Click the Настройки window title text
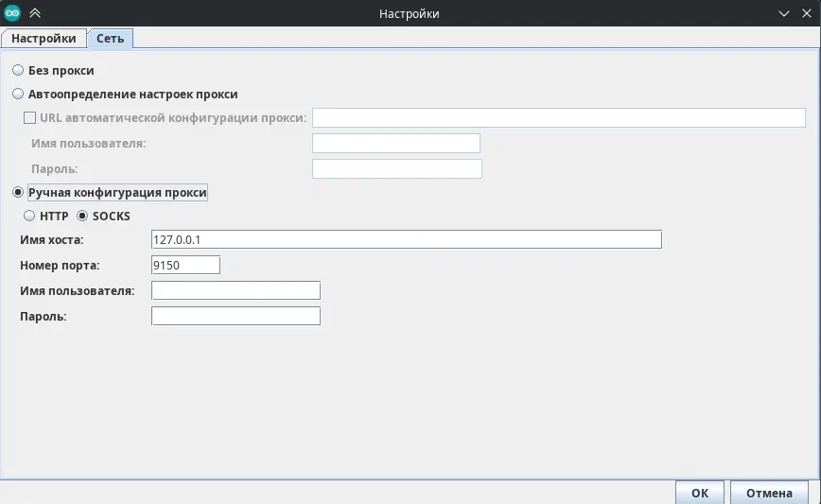 click(409, 13)
